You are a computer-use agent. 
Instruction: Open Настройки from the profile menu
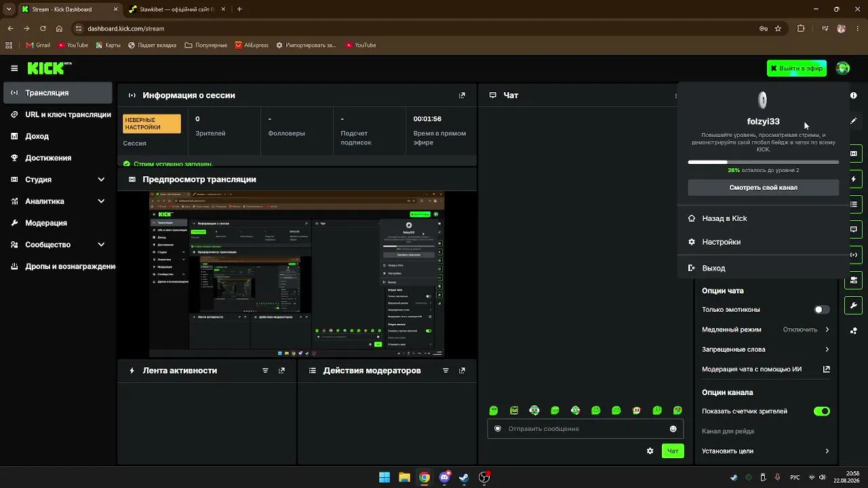point(763,242)
